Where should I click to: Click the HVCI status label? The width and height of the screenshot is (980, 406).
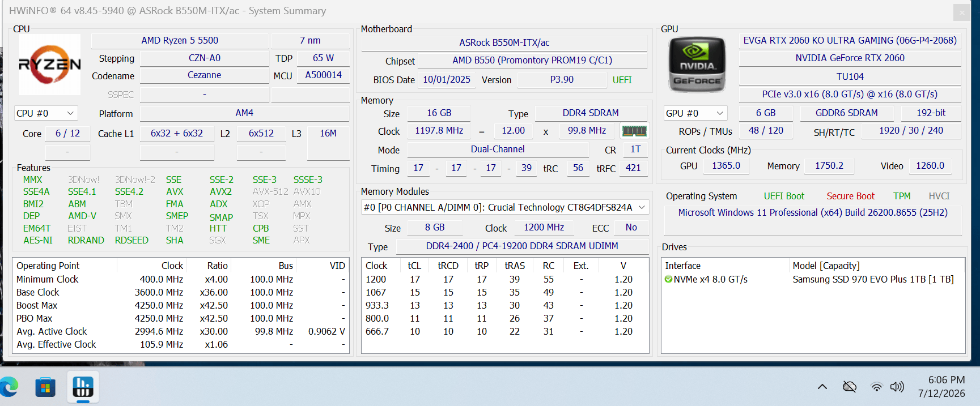[939, 196]
